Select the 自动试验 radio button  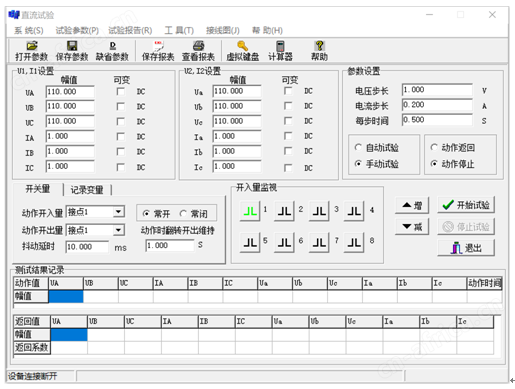pos(358,147)
